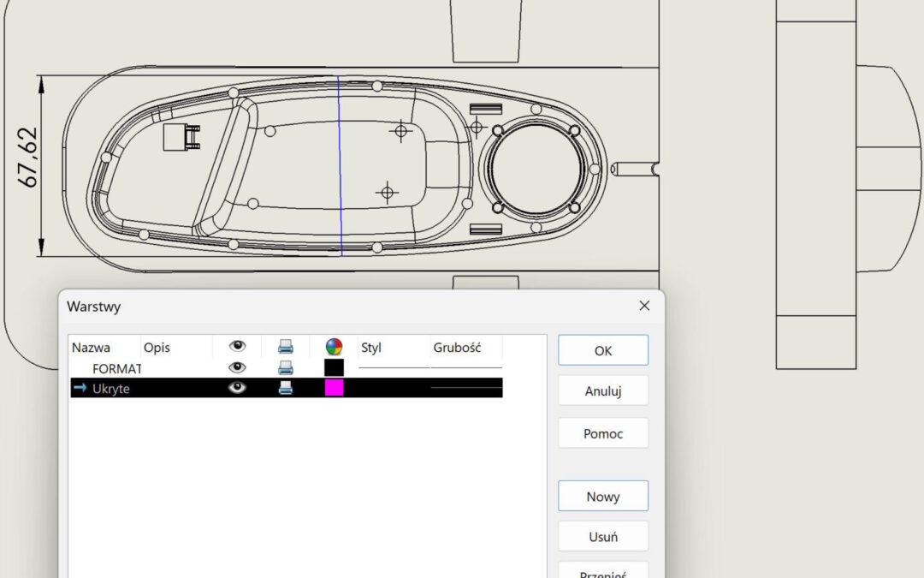
Task: Toggle visibility eye for FORMAT layer
Action: click(x=237, y=367)
